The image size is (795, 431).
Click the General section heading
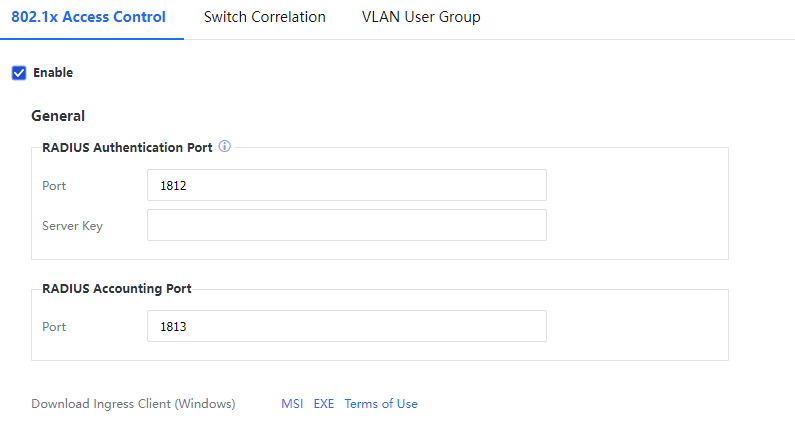point(58,116)
